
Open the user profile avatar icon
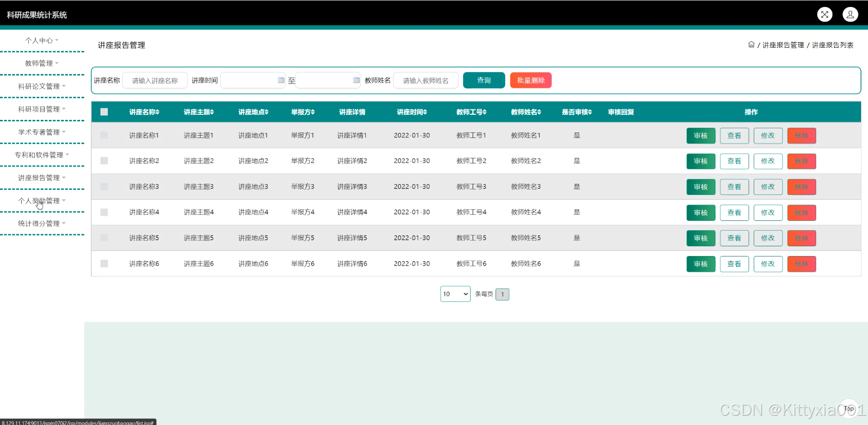[x=850, y=14]
